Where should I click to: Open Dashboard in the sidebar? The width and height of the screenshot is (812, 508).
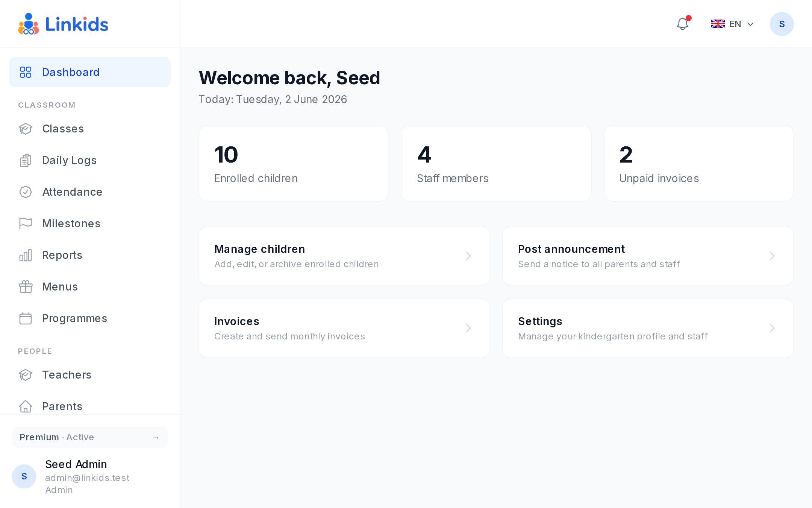[x=90, y=72]
